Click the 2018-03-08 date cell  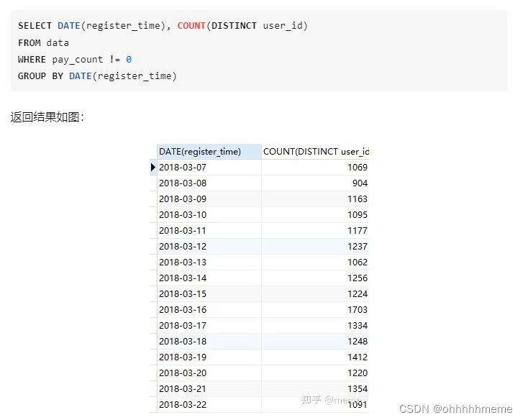[x=183, y=183]
